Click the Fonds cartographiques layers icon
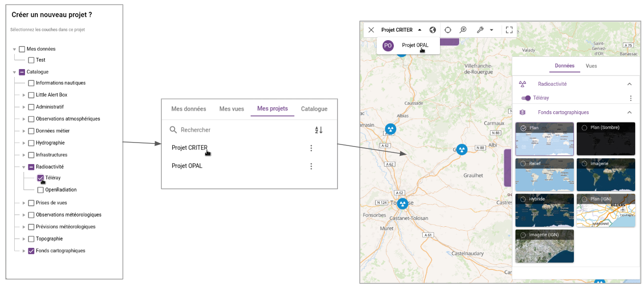The height and width of the screenshot is (289, 644). click(522, 112)
